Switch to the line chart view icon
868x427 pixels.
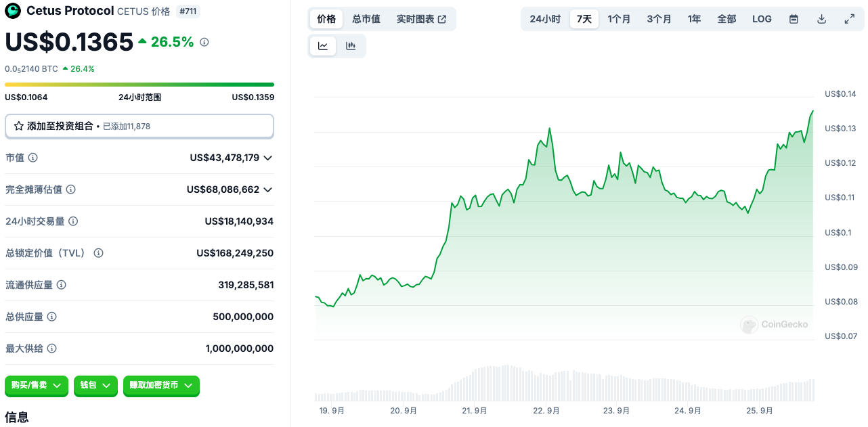point(323,46)
